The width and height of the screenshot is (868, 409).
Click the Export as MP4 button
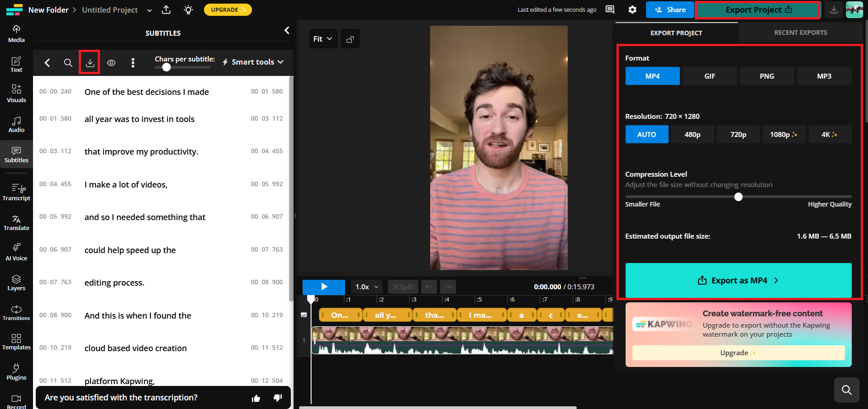point(738,280)
